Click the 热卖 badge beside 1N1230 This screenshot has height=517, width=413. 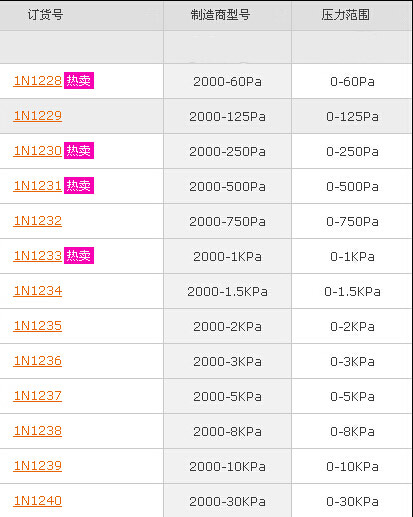(79, 150)
